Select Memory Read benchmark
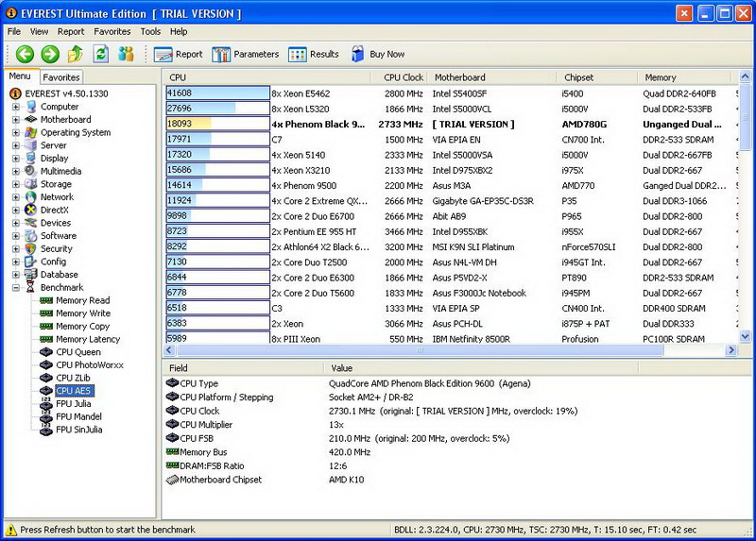 coord(83,300)
